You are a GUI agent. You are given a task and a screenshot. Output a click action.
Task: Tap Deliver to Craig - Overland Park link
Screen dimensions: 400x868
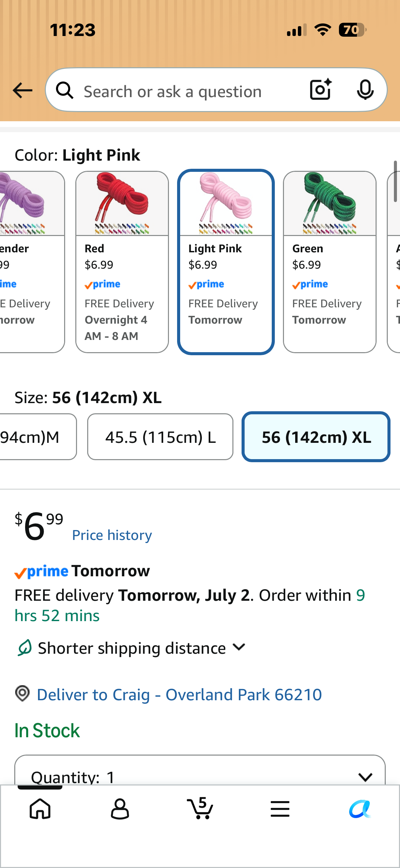[179, 694]
